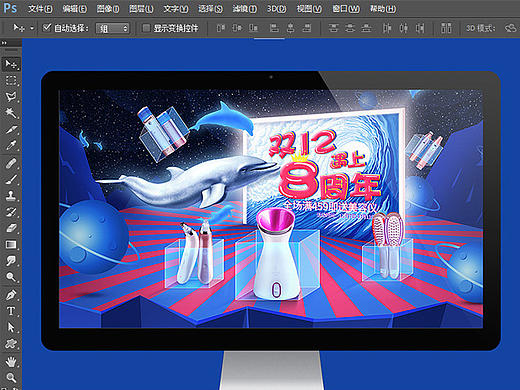Select the Rectangular Marquee tool
Image resolution: width=520 pixels, height=390 pixels.
pyautogui.click(x=11, y=80)
